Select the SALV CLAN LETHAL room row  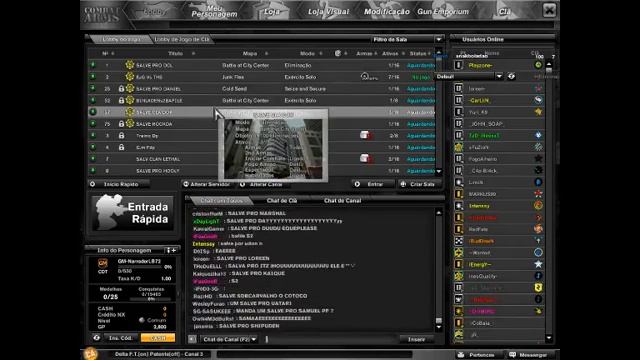click(x=261, y=159)
